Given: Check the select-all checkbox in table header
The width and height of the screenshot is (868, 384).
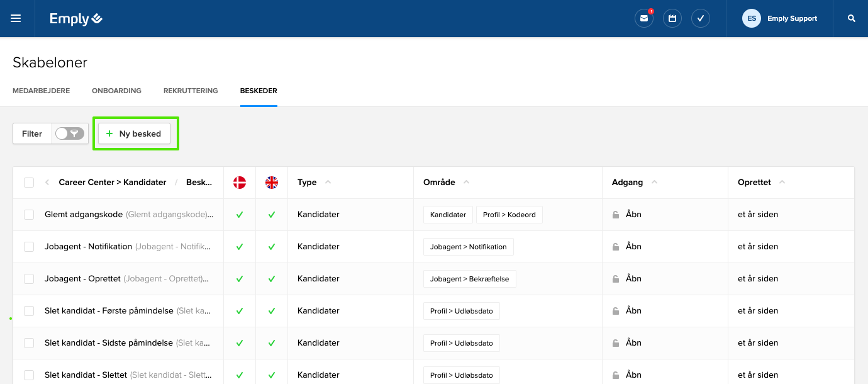Looking at the screenshot, I should click(29, 183).
